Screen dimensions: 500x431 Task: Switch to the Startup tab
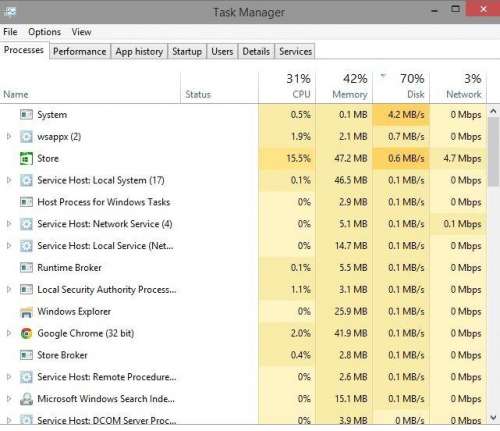187,52
